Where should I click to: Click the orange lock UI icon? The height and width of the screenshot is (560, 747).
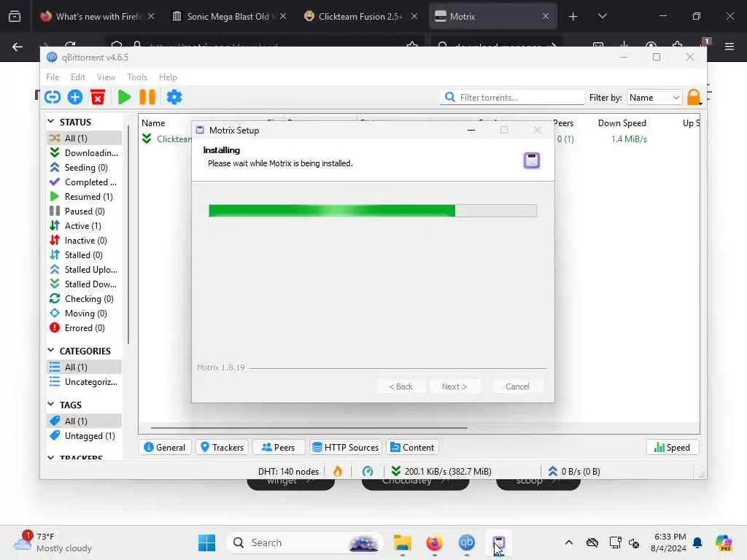coord(694,97)
